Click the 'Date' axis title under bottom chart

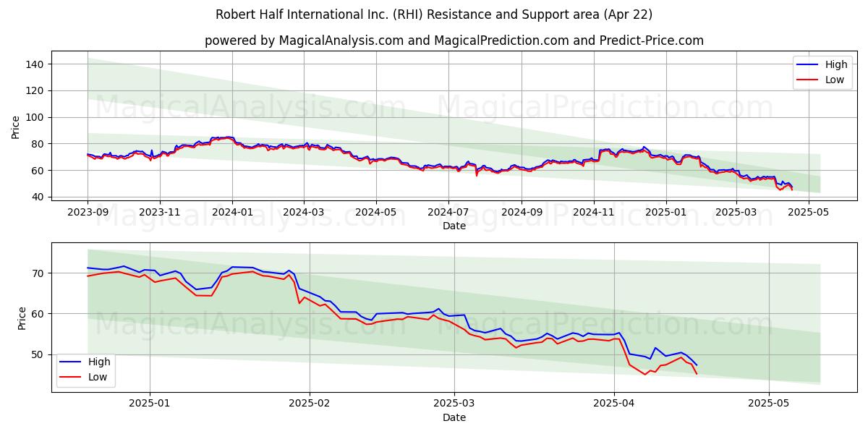[x=454, y=418]
